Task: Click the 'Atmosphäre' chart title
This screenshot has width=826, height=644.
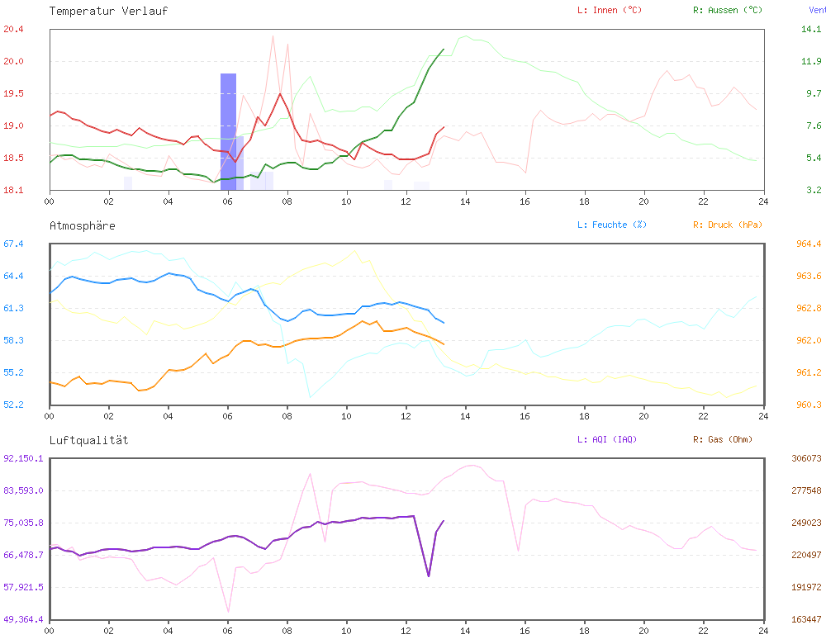Action: coord(83,225)
